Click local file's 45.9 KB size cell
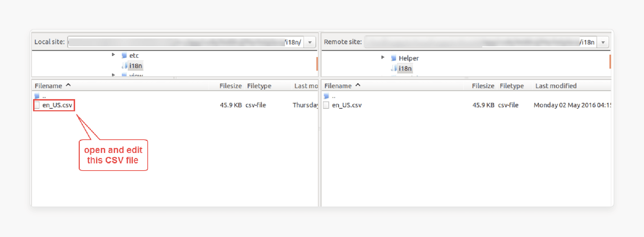 [x=231, y=105]
